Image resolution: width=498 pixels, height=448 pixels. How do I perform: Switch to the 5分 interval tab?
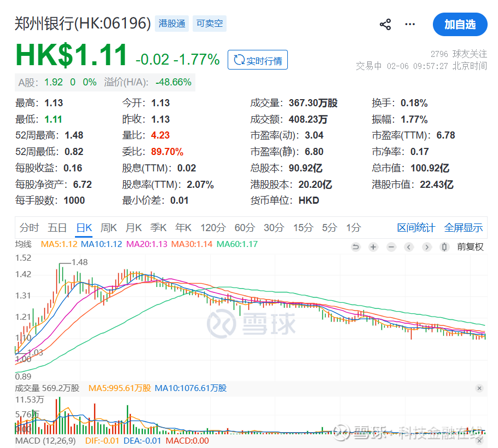[x=329, y=228]
